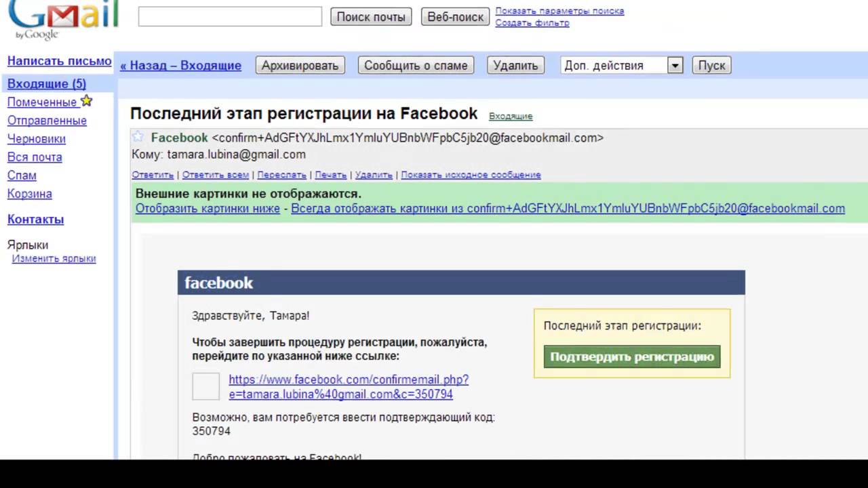Click Ответить link
The height and width of the screenshot is (488, 868).
[153, 175]
